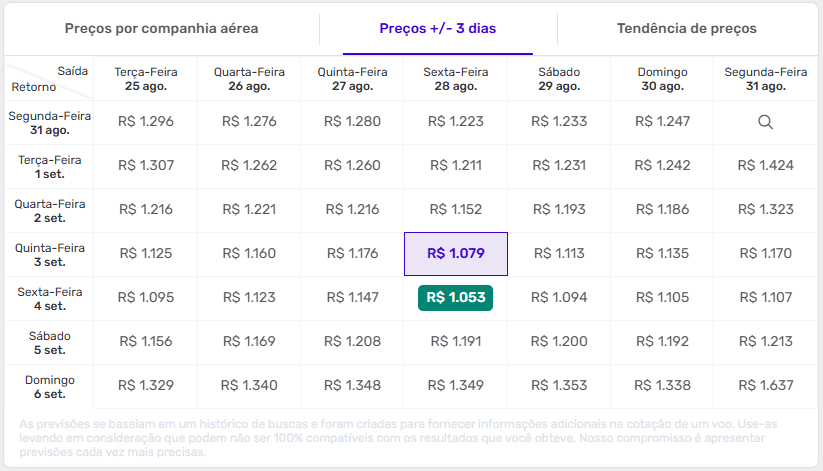Click the Segunda-Feira 31 ago. departure column header
Screen dimensions: 823x471
coord(765,79)
